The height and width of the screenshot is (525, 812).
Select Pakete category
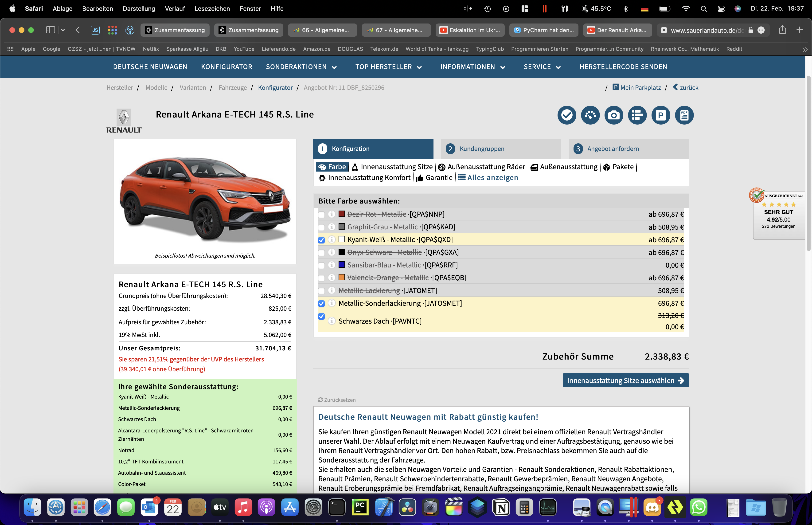(618, 167)
